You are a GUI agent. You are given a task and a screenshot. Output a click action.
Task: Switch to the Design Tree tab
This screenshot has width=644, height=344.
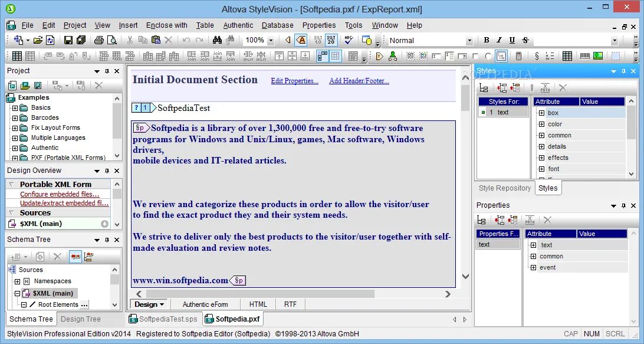tap(80, 319)
